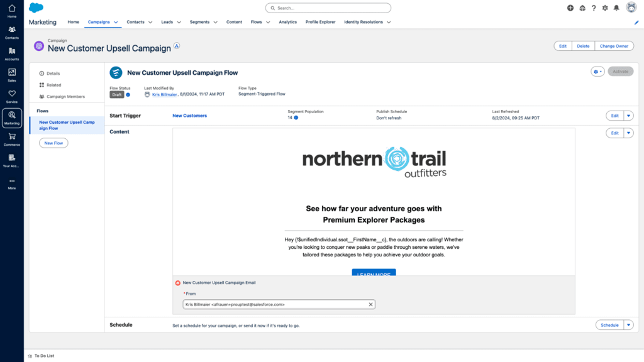Click the pencil edit navigation icon

[636, 23]
